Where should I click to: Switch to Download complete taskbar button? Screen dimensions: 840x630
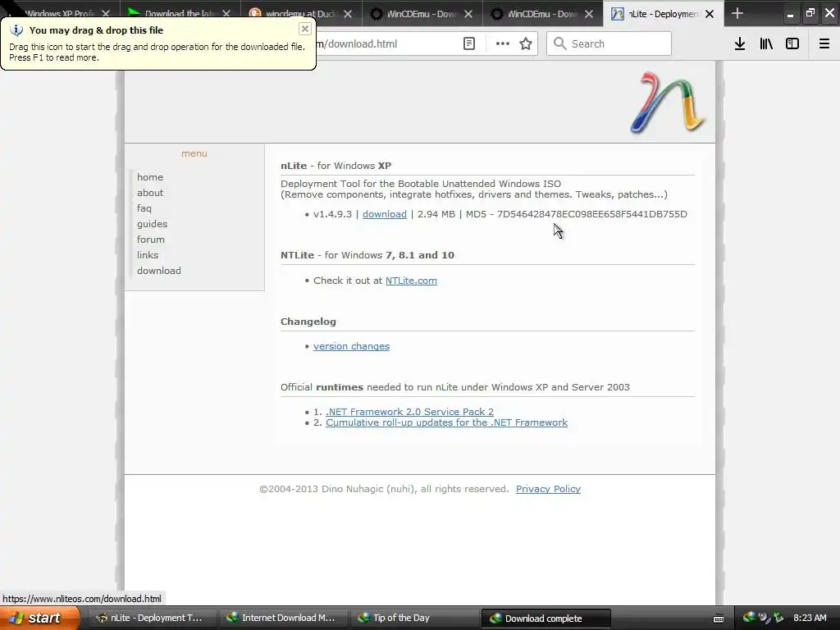(x=546, y=619)
